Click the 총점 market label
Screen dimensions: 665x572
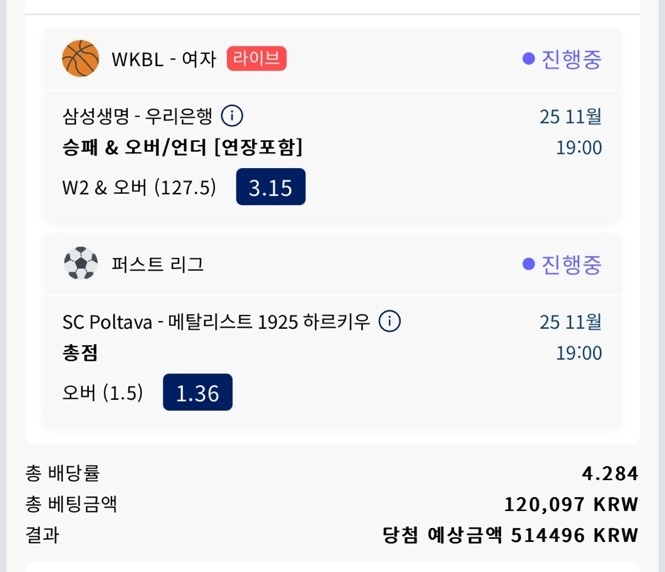pos(80,353)
